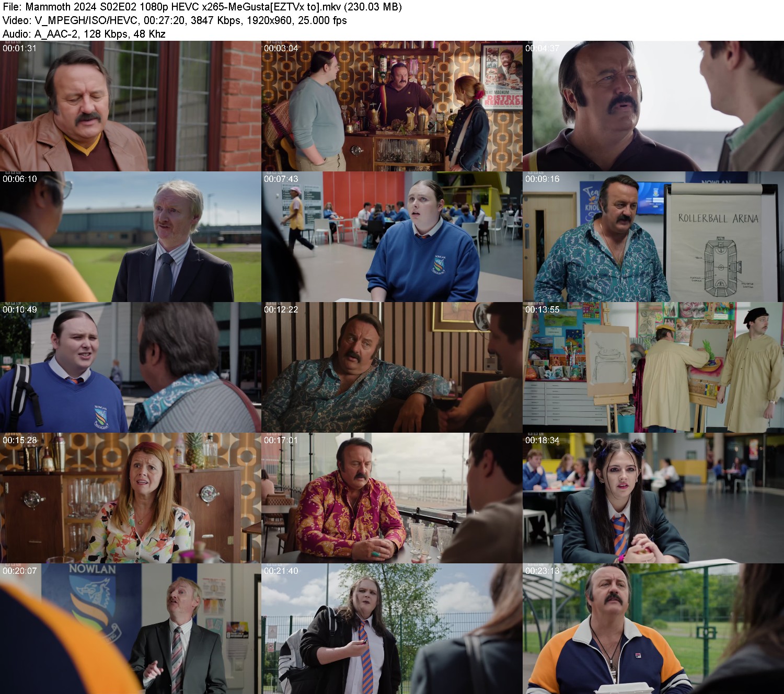Open the thumbnail at timestamp 00:03:04

392,106
